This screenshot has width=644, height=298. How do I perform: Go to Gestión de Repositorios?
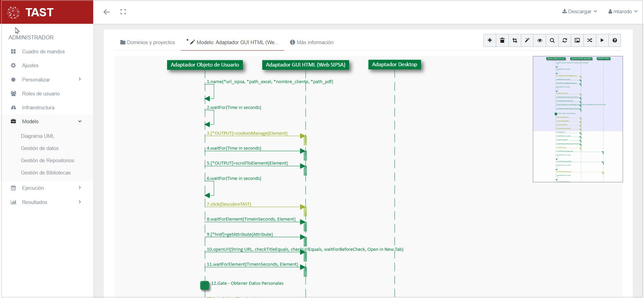[47, 161]
